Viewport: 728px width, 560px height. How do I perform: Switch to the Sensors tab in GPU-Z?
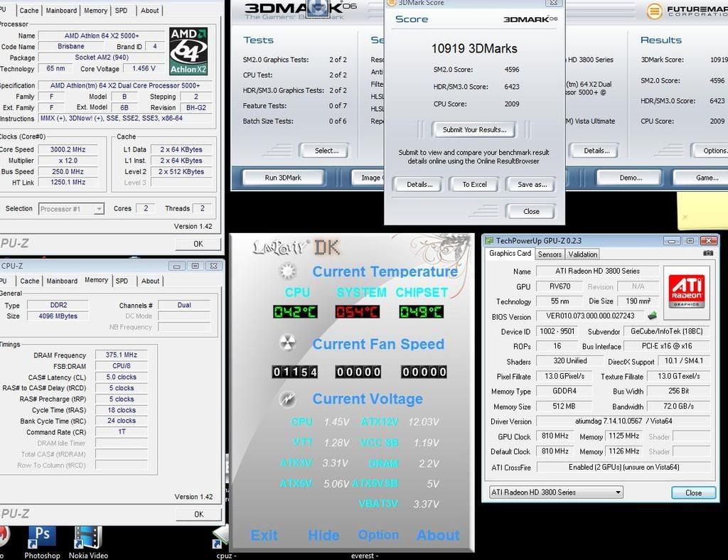[x=550, y=254]
